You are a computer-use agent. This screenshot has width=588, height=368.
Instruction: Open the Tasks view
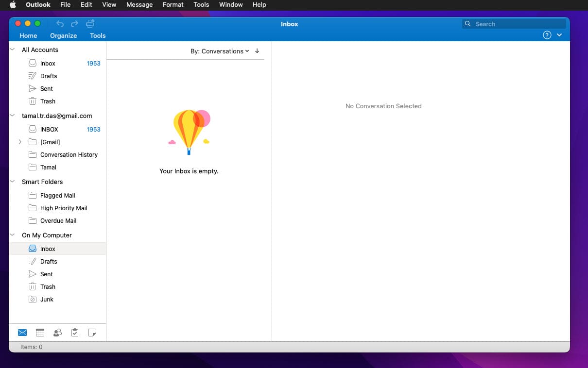75,332
